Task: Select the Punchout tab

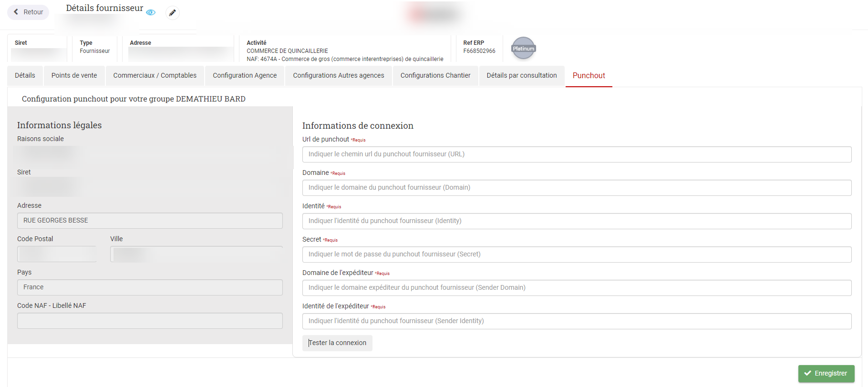Action: pyautogui.click(x=589, y=75)
